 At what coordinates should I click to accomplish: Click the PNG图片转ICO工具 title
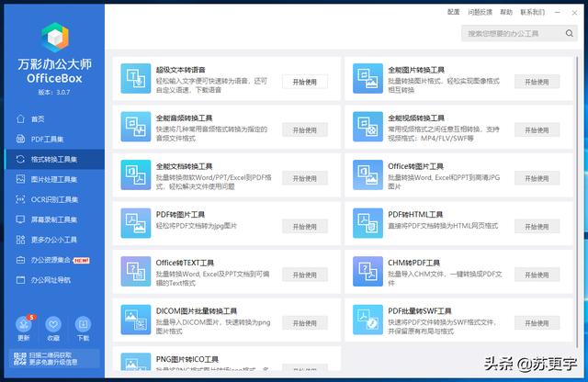(187, 359)
